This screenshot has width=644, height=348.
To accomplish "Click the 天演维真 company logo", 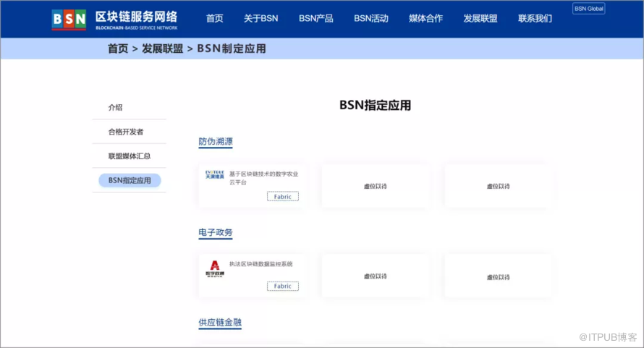I will click(x=214, y=174).
